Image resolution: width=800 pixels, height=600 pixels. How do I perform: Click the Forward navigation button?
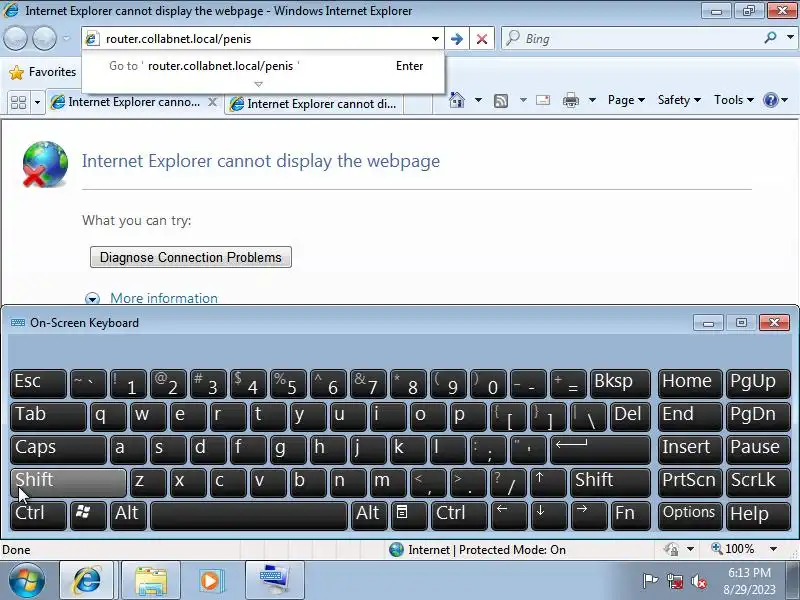pyautogui.click(x=44, y=38)
